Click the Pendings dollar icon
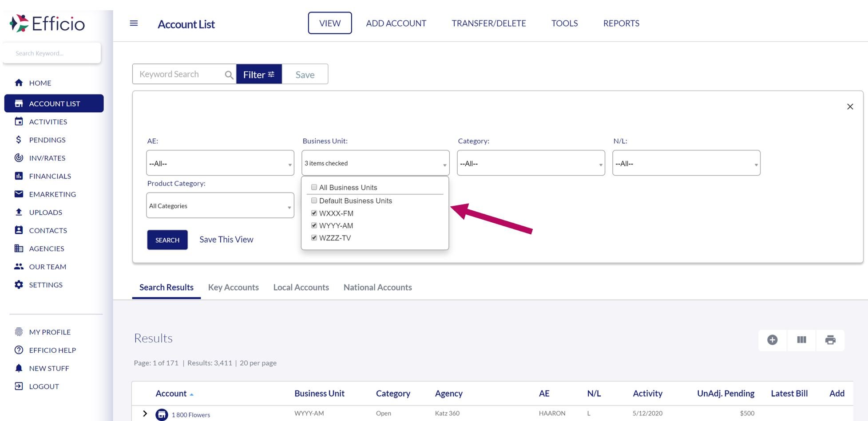This screenshot has height=421, width=868. [19, 140]
